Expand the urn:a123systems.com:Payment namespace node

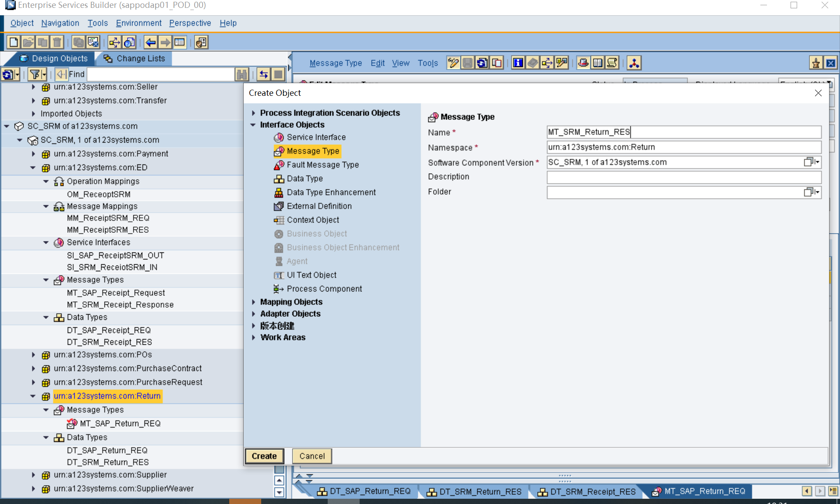pyautogui.click(x=33, y=154)
